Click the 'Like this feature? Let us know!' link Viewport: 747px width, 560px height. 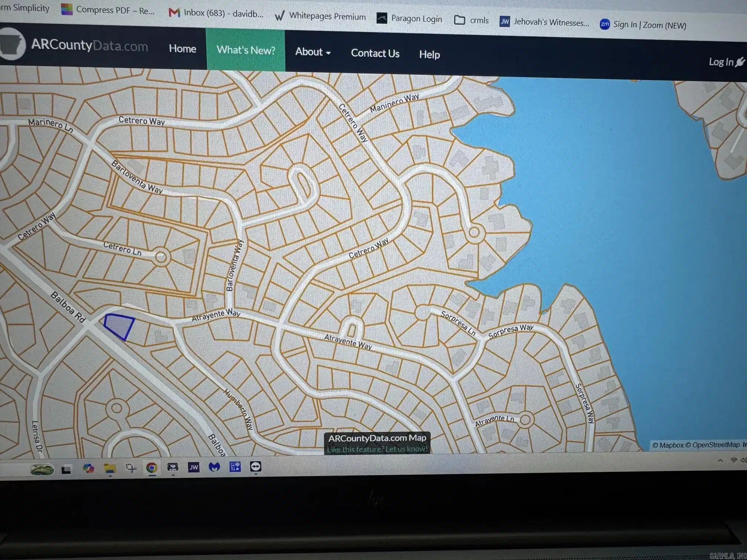point(377,449)
